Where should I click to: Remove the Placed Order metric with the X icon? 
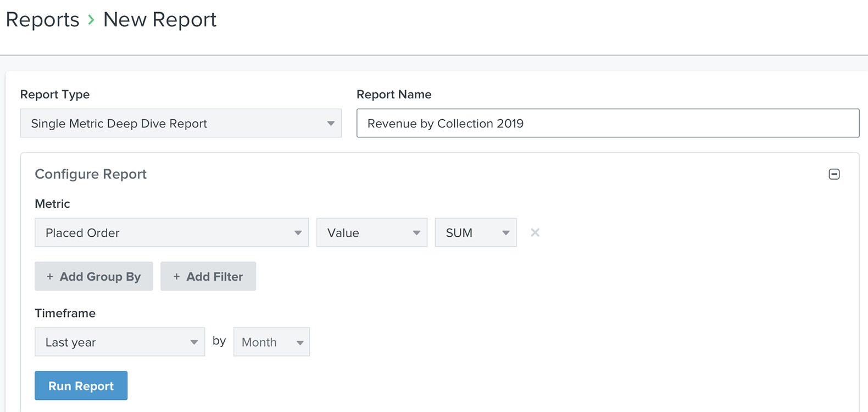click(535, 233)
